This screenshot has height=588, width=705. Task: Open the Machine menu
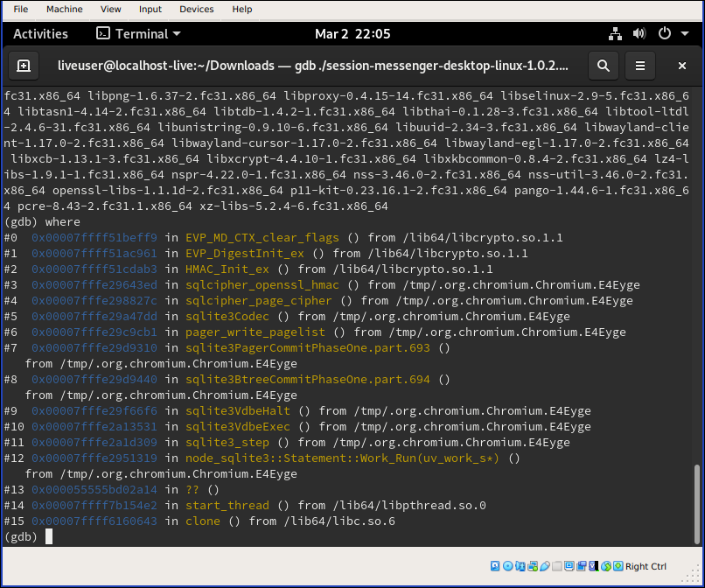(x=64, y=9)
